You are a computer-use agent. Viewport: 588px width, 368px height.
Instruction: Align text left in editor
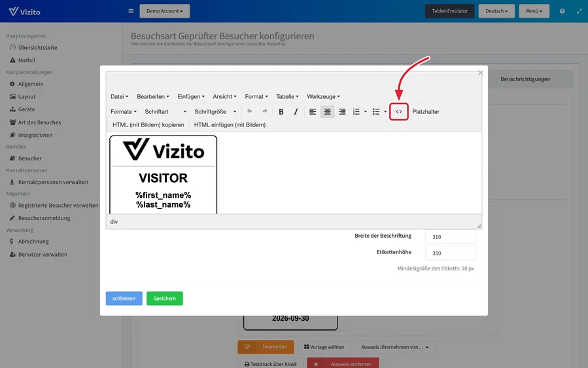[x=313, y=111]
